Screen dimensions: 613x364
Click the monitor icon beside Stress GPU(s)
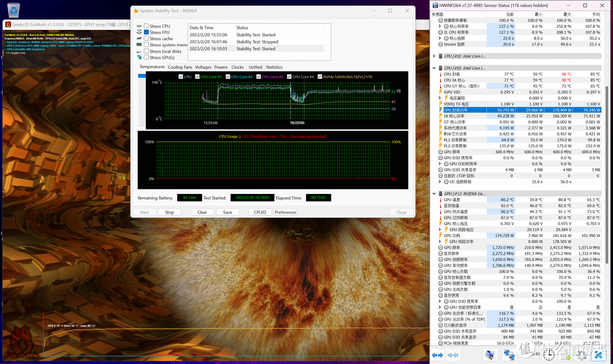tap(139, 57)
